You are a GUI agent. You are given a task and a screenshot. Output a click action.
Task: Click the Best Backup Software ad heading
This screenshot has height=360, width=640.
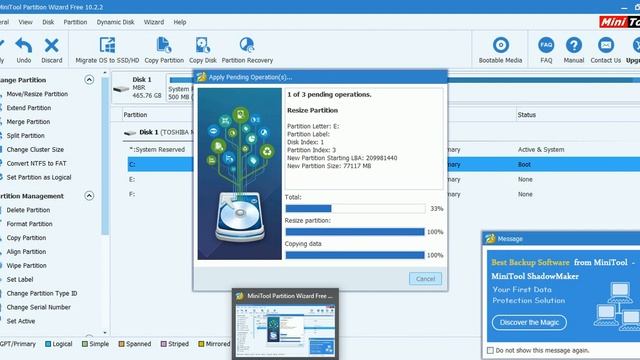click(x=530, y=262)
